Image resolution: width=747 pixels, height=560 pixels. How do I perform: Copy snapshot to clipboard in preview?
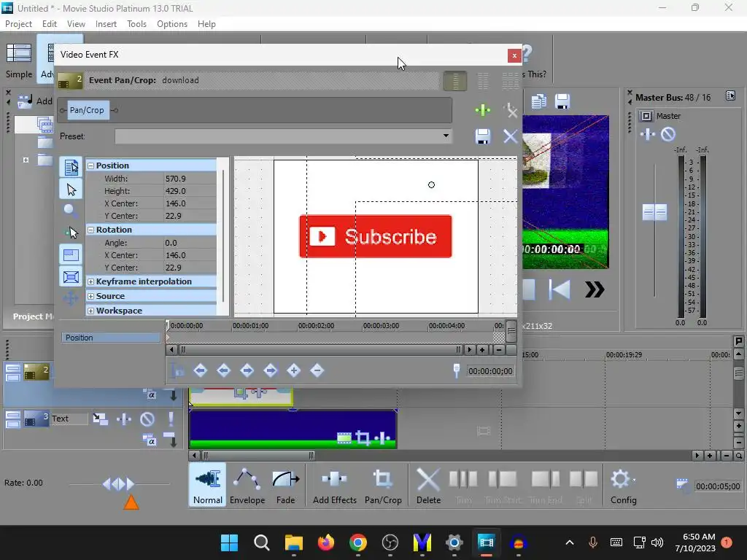pos(539,101)
